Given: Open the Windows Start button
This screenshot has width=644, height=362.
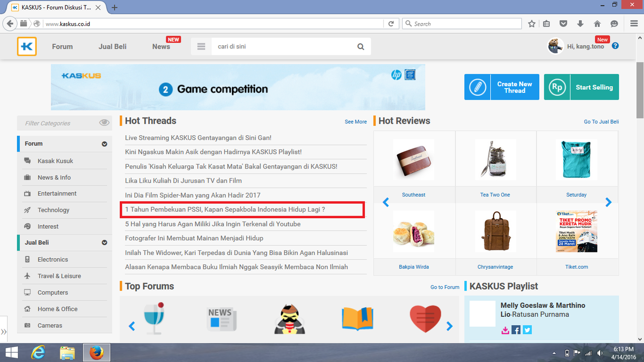Looking at the screenshot, I should [12, 352].
